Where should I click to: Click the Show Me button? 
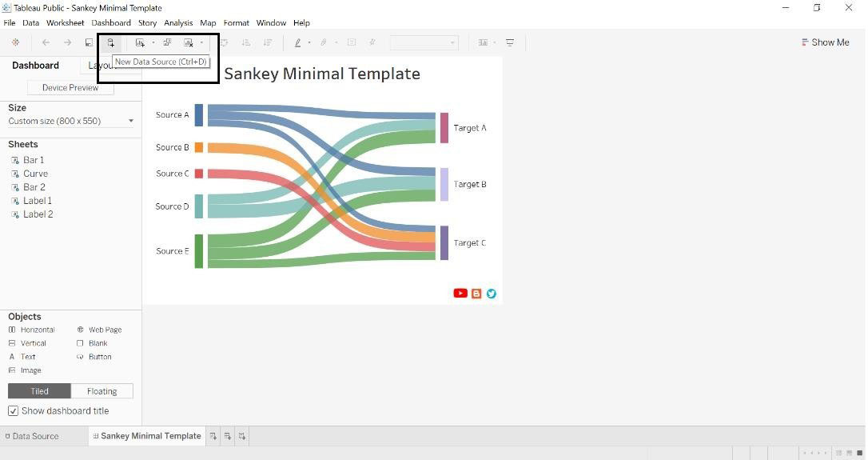(x=825, y=42)
